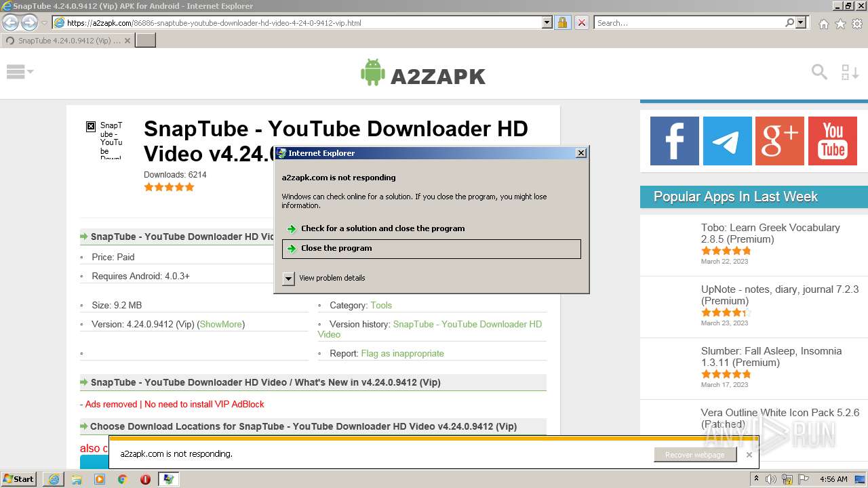Click the sort order icon next to search

[x=850, y=72]
